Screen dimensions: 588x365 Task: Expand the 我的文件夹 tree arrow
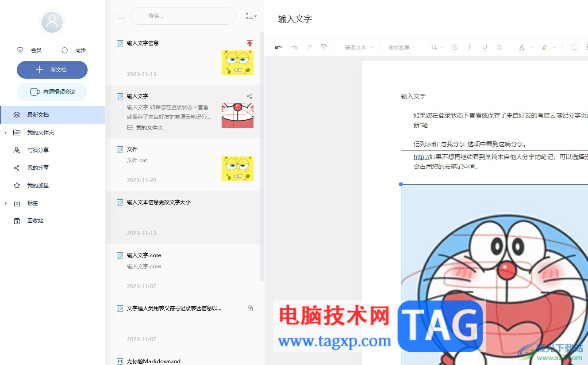point(6,133)
